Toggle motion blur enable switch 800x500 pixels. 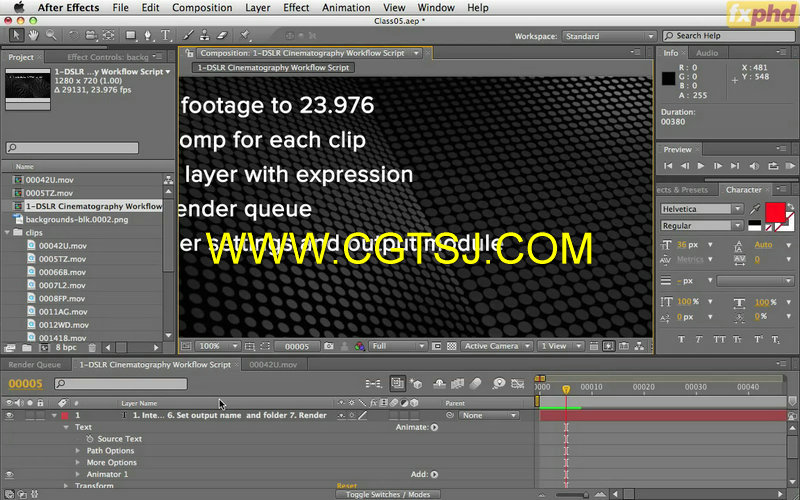click(x=475, y=384)
